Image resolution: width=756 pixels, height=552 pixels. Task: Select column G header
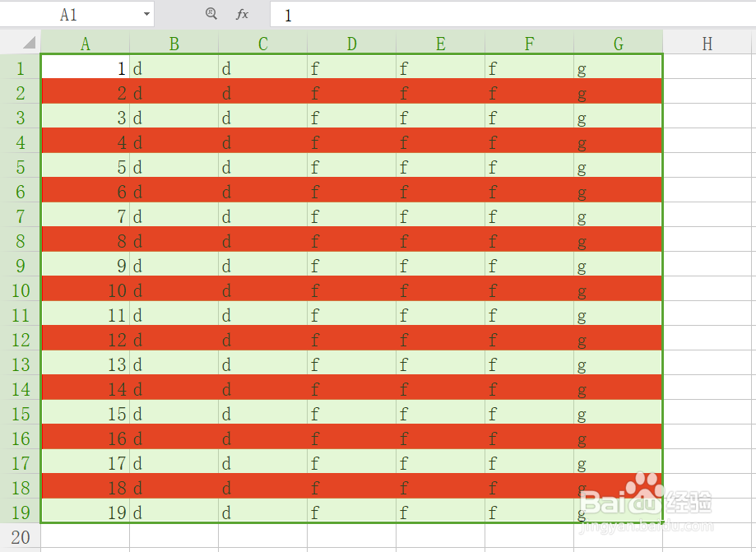618,43
